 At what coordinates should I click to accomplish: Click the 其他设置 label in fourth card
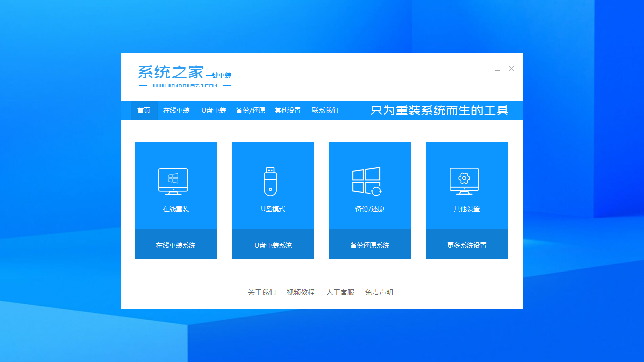[x=467, y=209]
